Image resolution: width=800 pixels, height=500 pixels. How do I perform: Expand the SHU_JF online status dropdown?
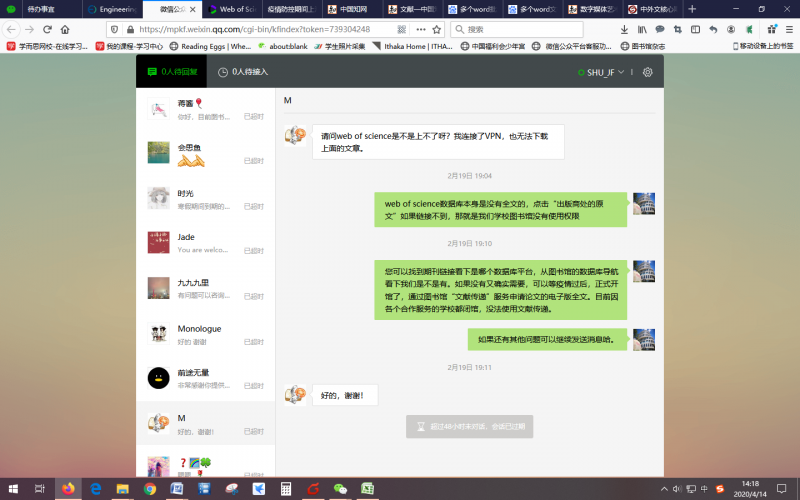pos(601,72)
